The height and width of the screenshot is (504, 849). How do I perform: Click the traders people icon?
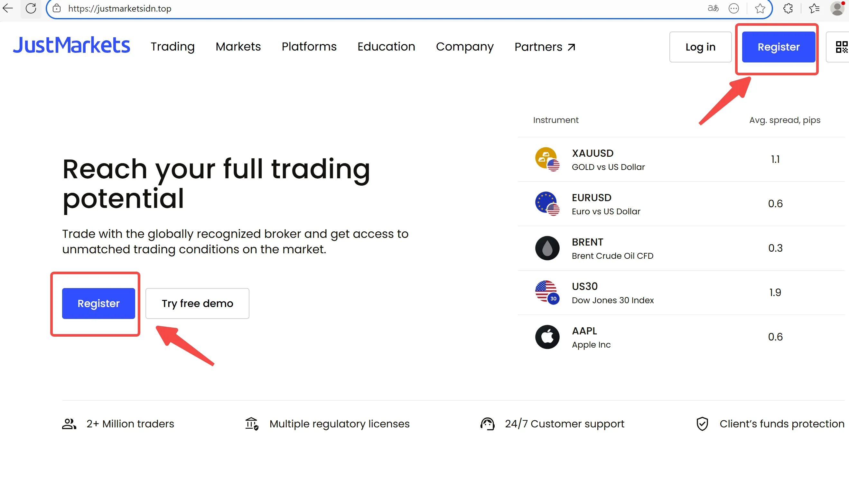[69, 424]
